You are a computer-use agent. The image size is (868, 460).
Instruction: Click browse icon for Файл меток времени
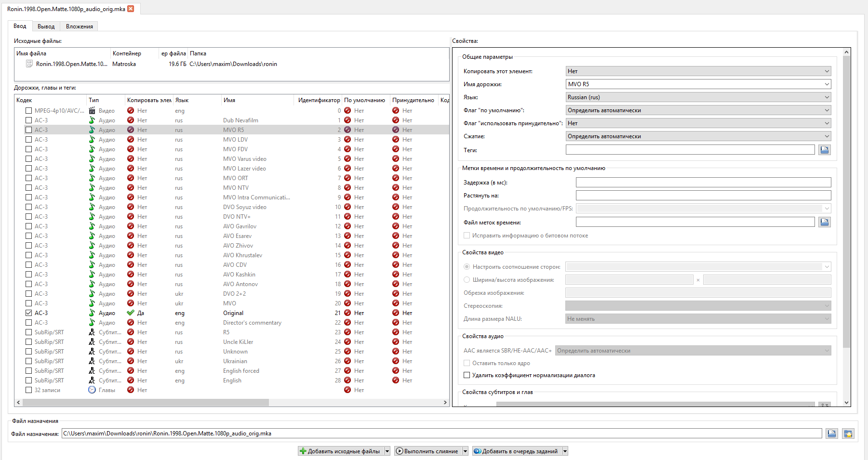point(825,222)
